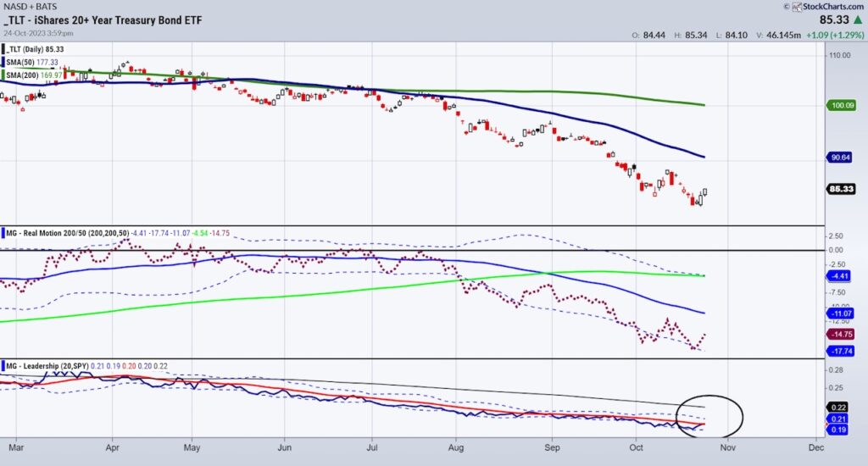This screenshot has width=868, height=466.
Task: Click the 'Mar' date axis label
Action: 16,447
